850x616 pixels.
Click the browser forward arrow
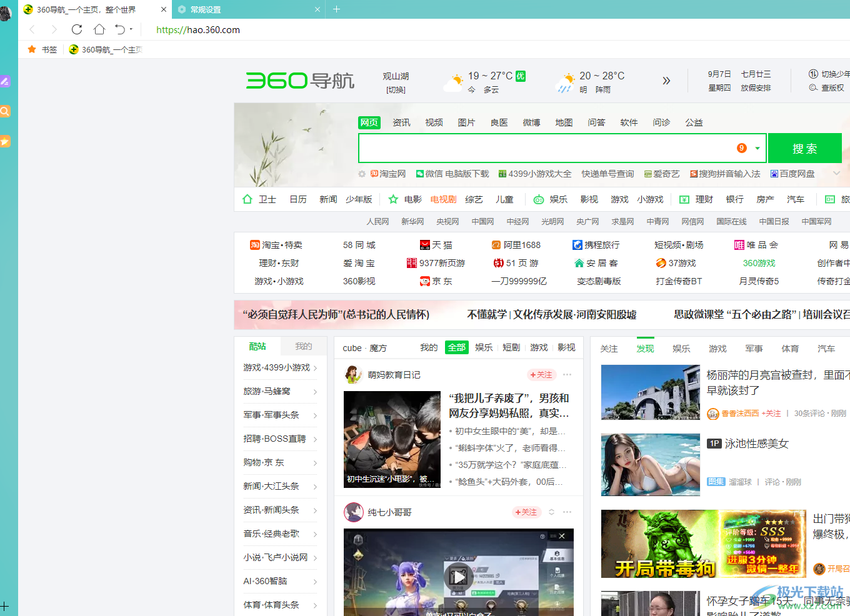point(54,29)
